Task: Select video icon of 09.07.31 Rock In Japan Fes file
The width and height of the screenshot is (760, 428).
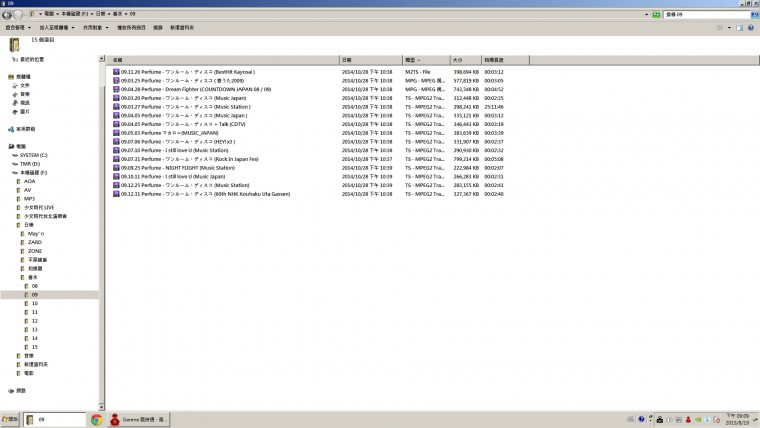Action: click(x=116, y=159)
